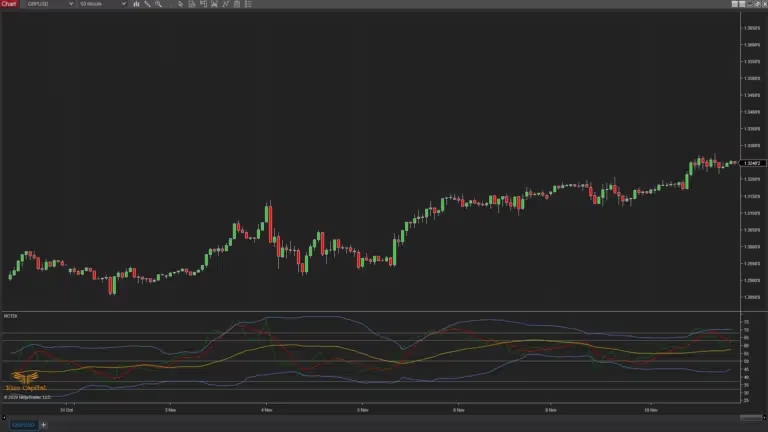Add a new tab with plus button
The height and width of the screenshot is (432, 768).
(43, 425)
